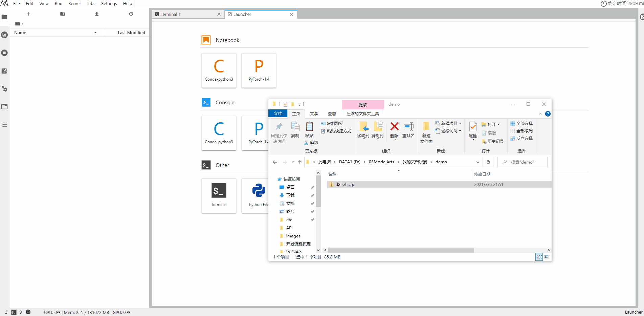Viewport: 644px width, 316px height.
Task: Select the running terminals and kernels panel icon
Action: click(x=4, y=53)
